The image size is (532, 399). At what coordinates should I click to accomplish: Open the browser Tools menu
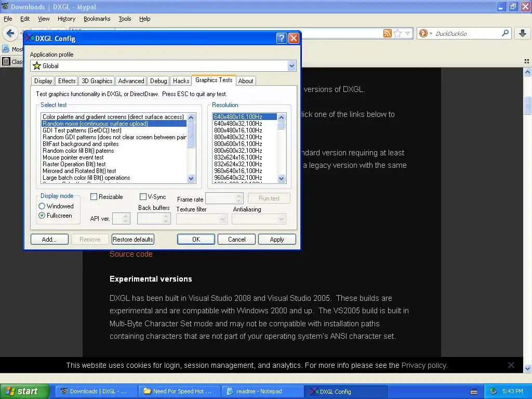click(125, 19)
